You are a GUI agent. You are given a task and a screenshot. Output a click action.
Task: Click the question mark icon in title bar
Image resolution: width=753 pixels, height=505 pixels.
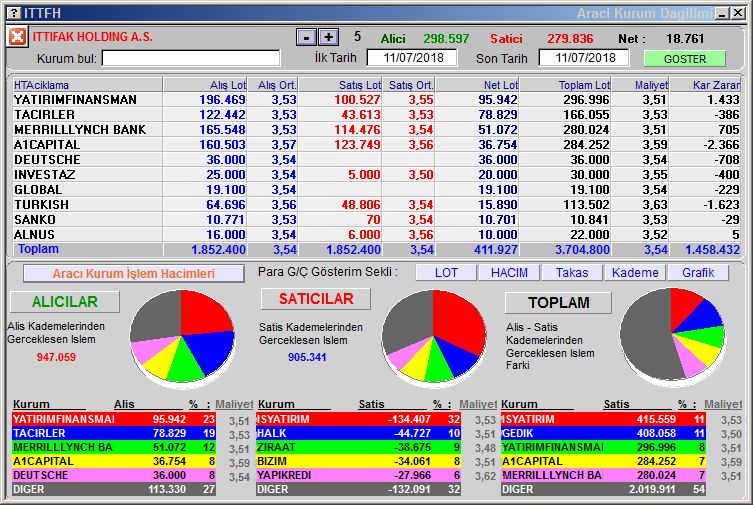point(15,13)
